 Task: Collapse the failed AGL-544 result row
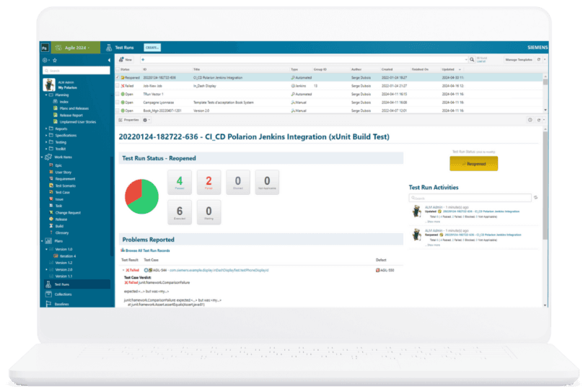click(123, 270)
